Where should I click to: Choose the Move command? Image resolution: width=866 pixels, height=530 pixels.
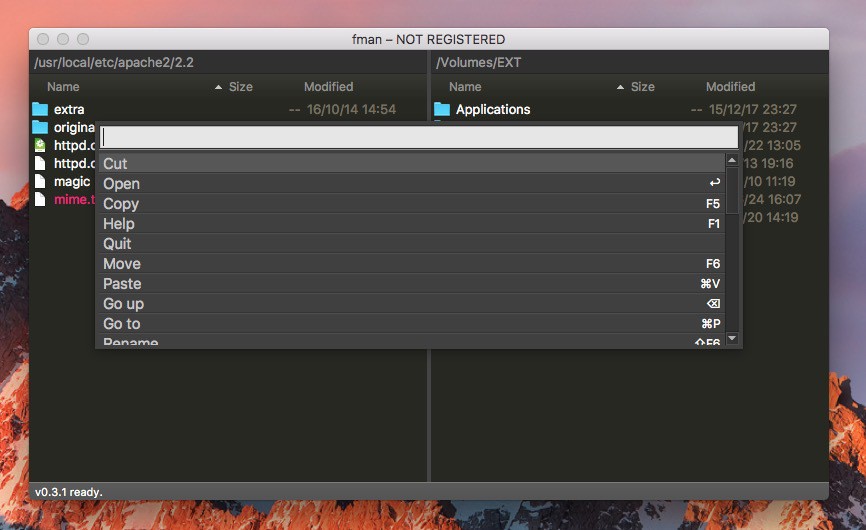click(x=411, y=263)
